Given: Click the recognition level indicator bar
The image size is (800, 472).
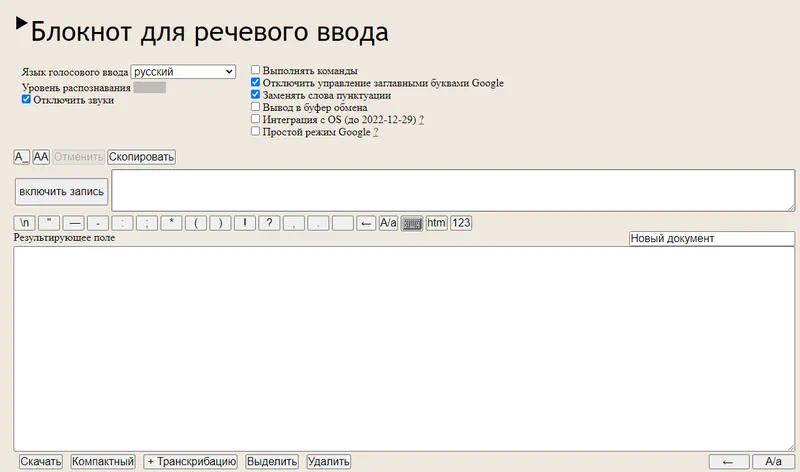Looking at the screenshot, I should (149, 88).
